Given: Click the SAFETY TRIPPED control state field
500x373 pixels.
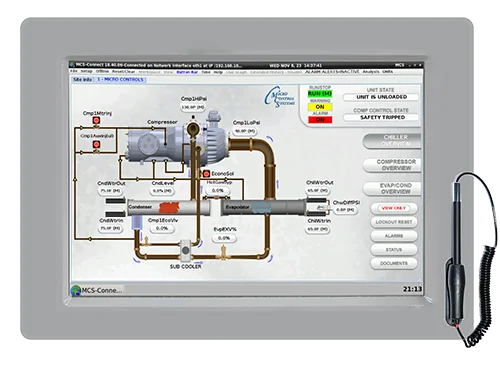Looking at the screenshot, I should [381, 117].
